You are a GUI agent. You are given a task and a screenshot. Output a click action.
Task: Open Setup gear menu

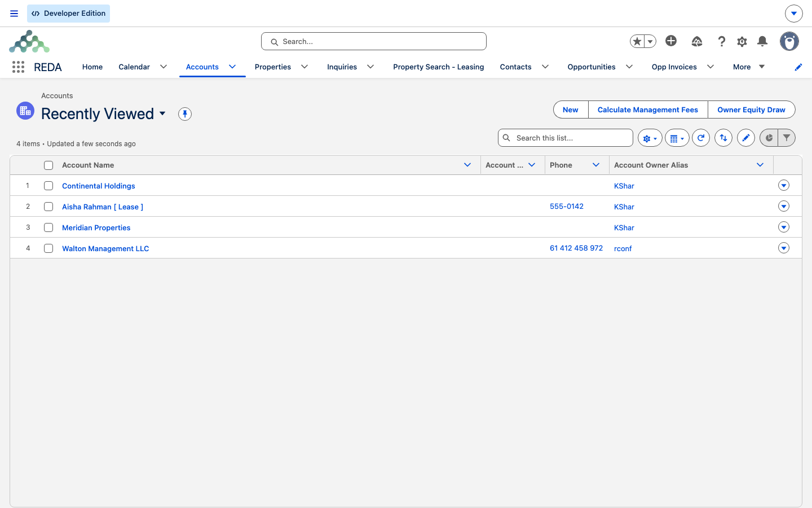(742, 41)
